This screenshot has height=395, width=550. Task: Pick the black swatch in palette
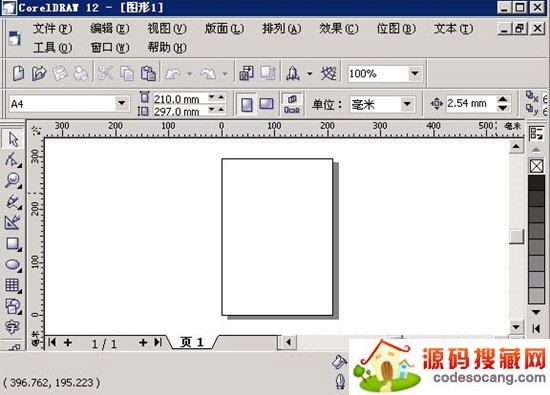[x=536, y=183]
